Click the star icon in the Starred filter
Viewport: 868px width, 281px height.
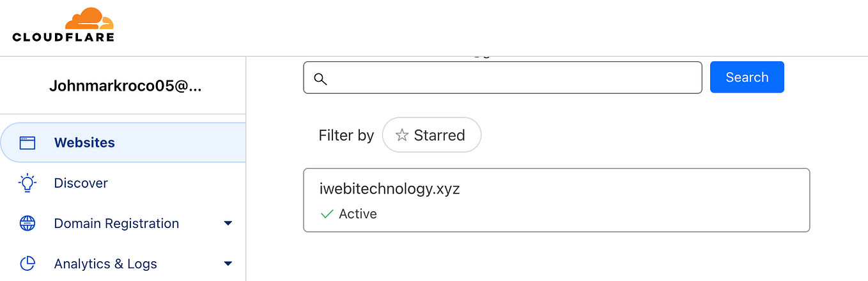coord(402,135)
